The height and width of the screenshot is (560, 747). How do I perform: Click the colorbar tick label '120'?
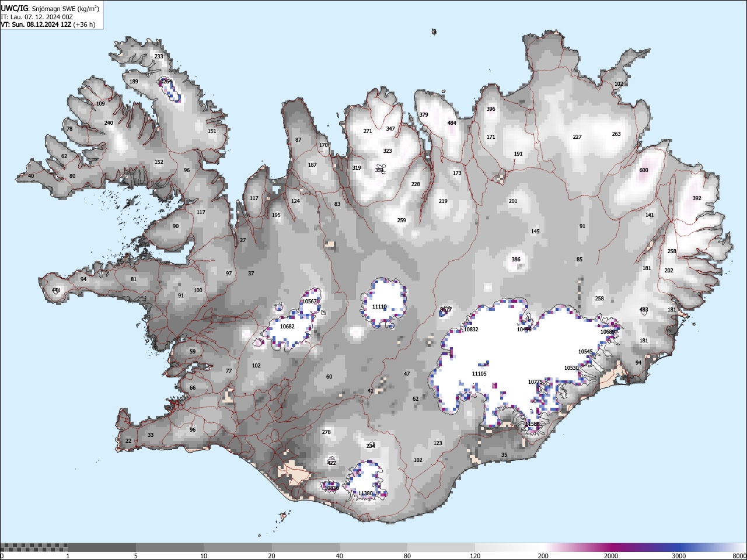pyautogui.click(x=475, y=556)
